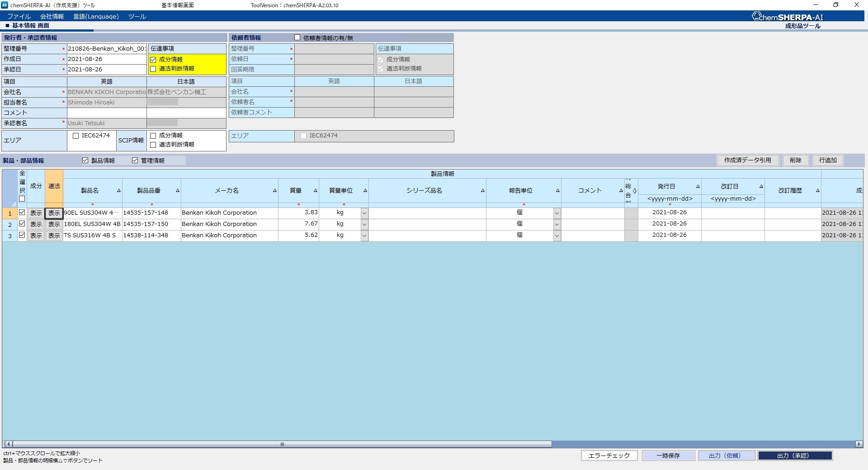Screen dimensions: 868x470
Task: Open 報告単位 dropdown for row 2
Action: tap(557, 224)
